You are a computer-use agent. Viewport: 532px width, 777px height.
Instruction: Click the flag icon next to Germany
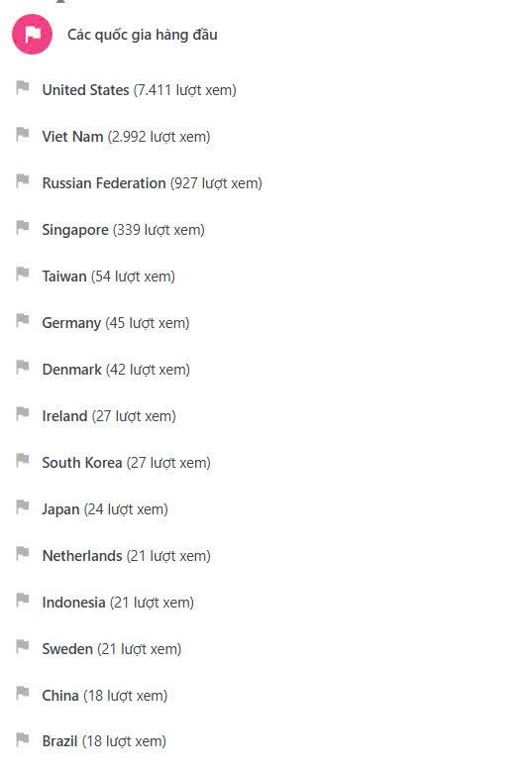[23, 321]
